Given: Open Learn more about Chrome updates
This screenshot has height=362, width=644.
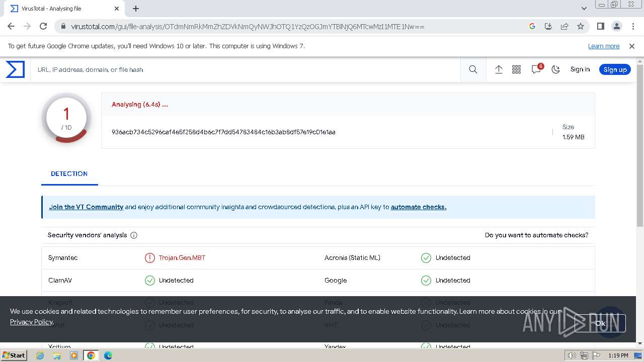Looking at the screenshot, I should (604, 46).
